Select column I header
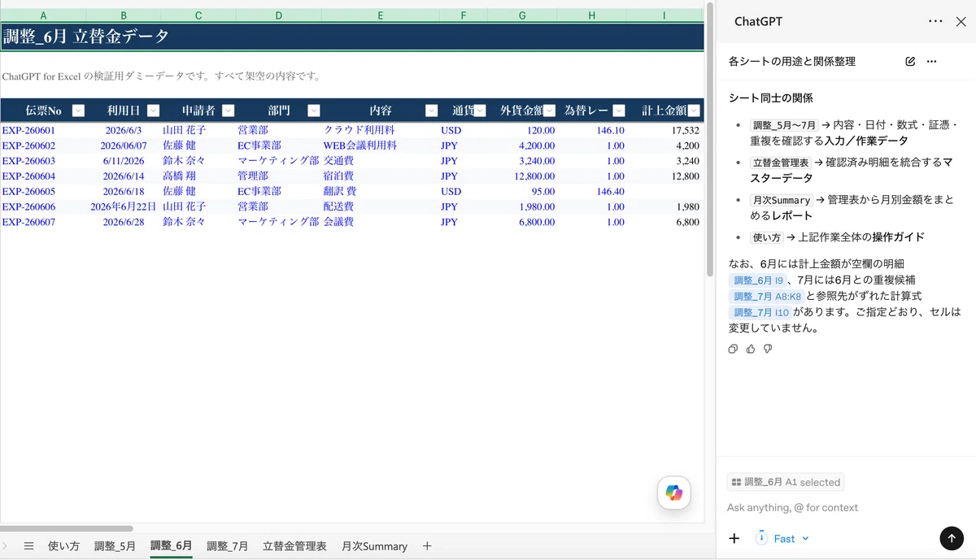 pyautogui.click(x=664, y=15)
